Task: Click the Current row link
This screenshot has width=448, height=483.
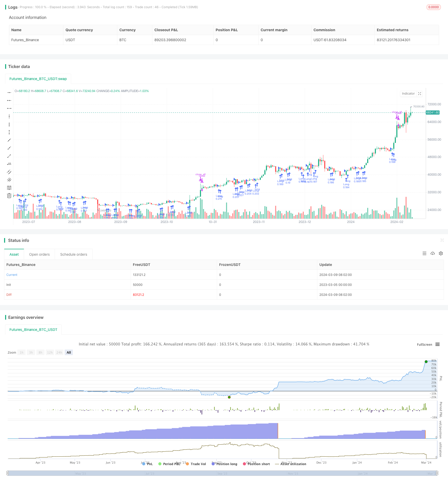Action: point(12,275)
